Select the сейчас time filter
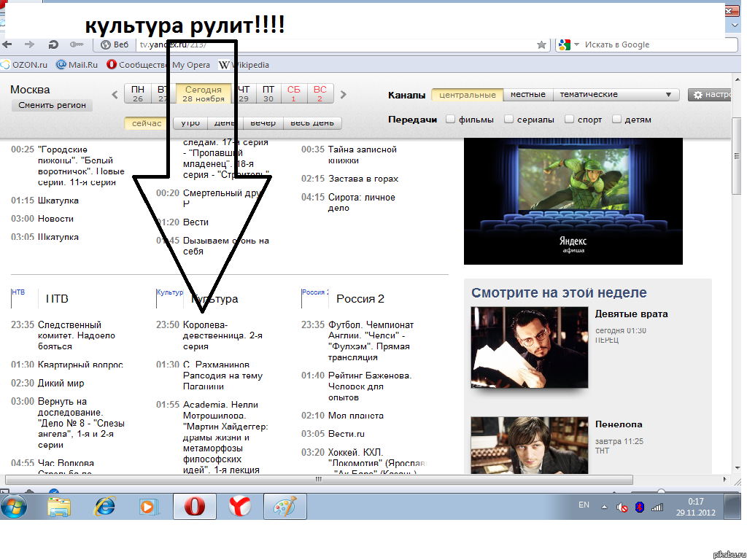This screenshot has width=747, height=560. pyautogui.click(x=146, y=123)
